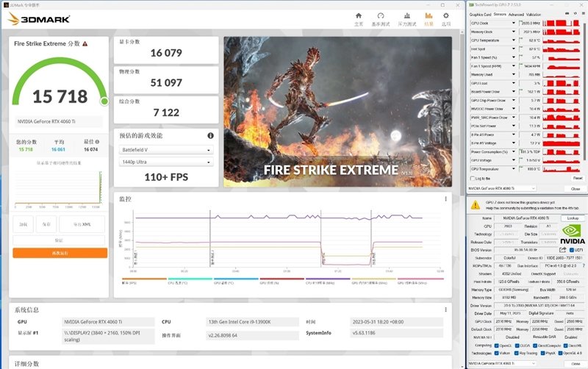This screenshot has width=588, height=369.
Task: Switch to the Advanced tab in GPU-Z
Action: coord(516,14)
